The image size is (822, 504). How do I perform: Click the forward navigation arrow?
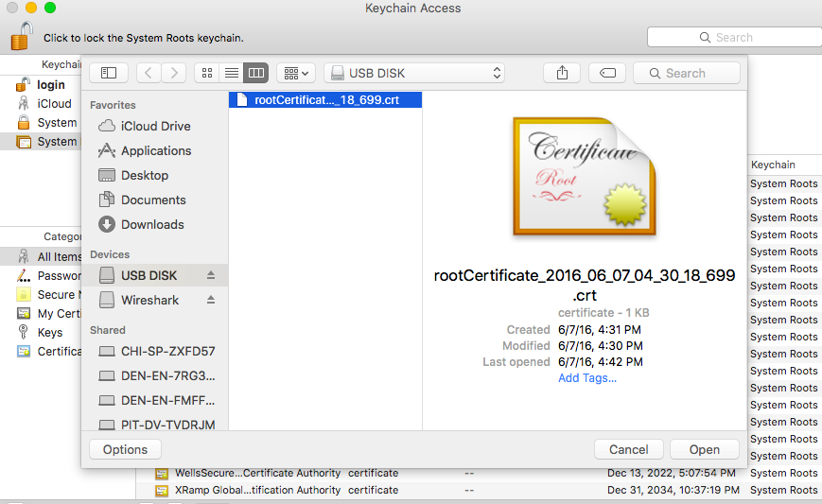[x=173, y=73]
